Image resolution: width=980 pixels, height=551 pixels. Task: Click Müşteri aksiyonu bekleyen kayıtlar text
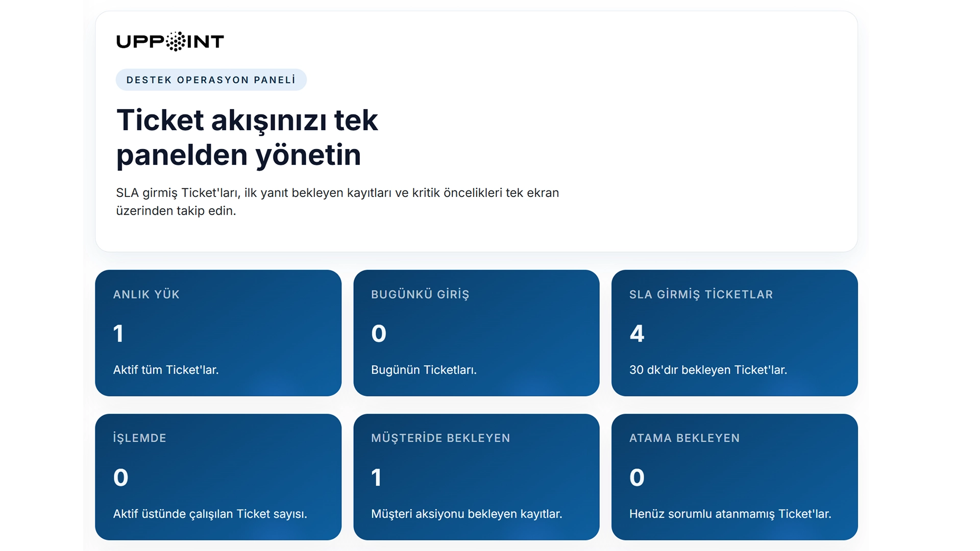tap(467, 514)
